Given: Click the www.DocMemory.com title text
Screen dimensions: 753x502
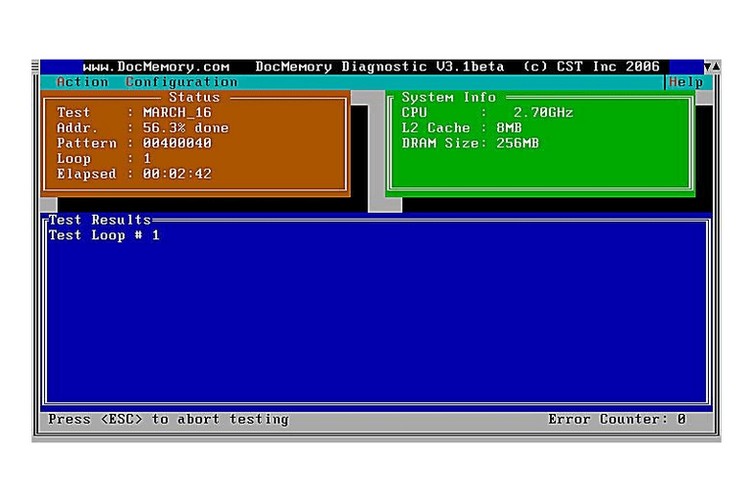Looking at the screenshot, I should pos(156,67).
